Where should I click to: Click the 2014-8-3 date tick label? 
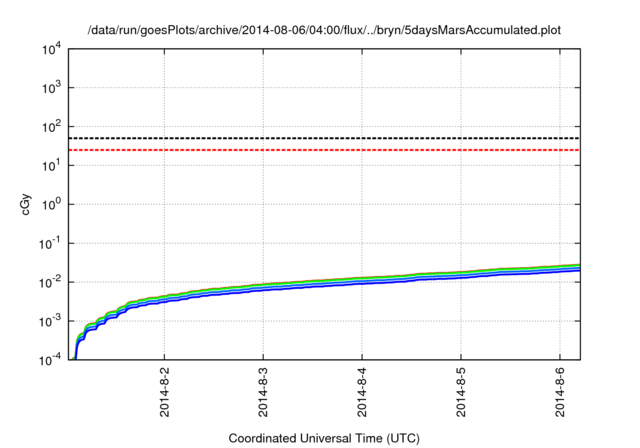click(263, 392)
